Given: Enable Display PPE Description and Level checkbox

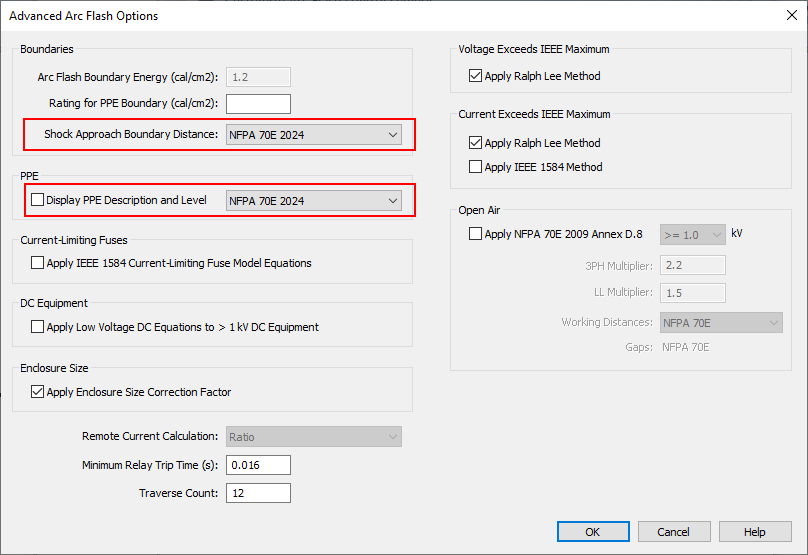Looking at the screenshot, I should [38, 200].
